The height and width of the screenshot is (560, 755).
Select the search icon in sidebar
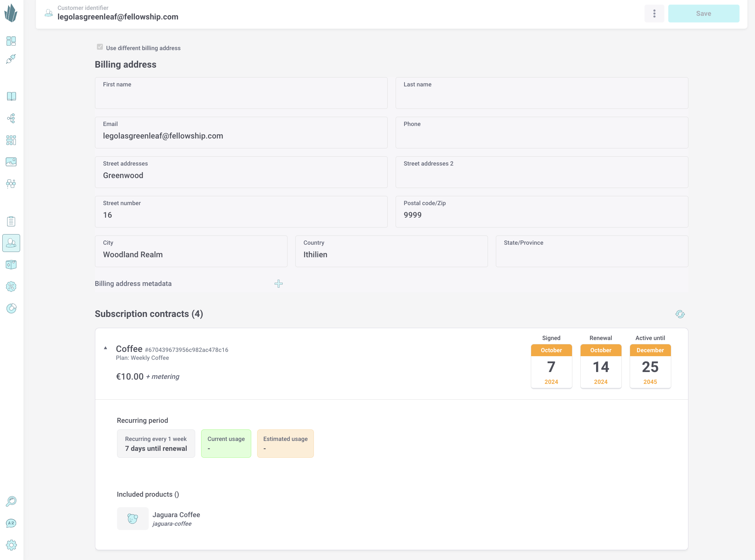click(12, 501)
